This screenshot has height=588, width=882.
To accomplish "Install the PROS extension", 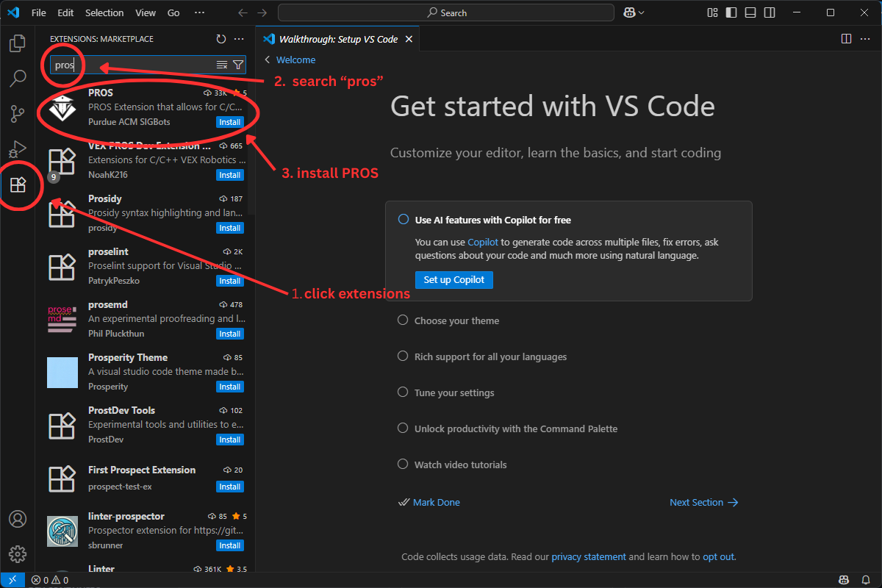I will pyautogui.click(x=229, y=122).
